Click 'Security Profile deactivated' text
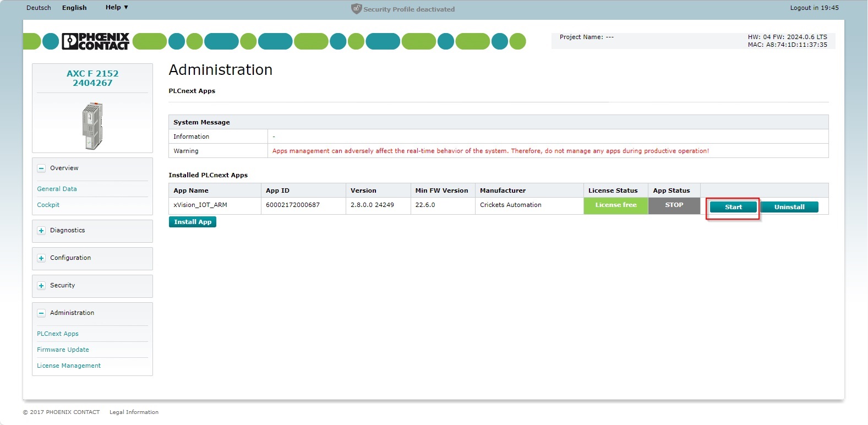Screen dimensions: 868x425 409,9
